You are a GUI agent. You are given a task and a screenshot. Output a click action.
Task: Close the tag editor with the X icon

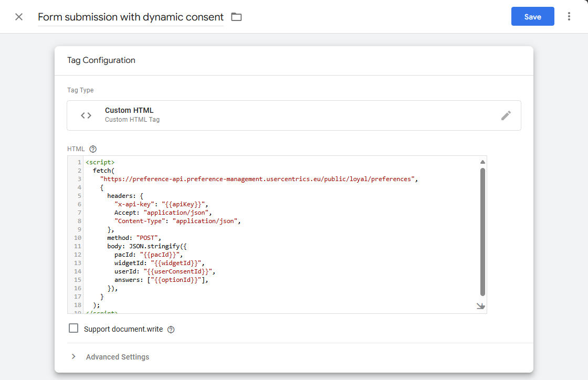[19, 17]
